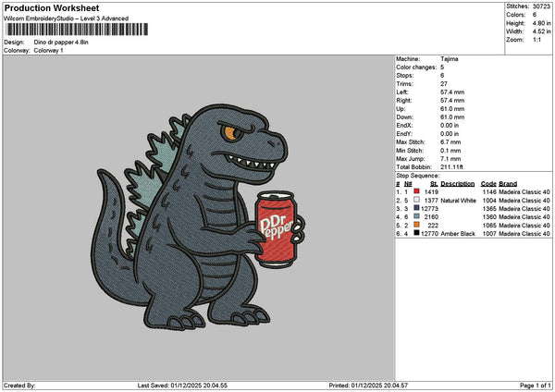Select the trims value "27"
This screenshot has width=555, height=392.
pos(444,84)
